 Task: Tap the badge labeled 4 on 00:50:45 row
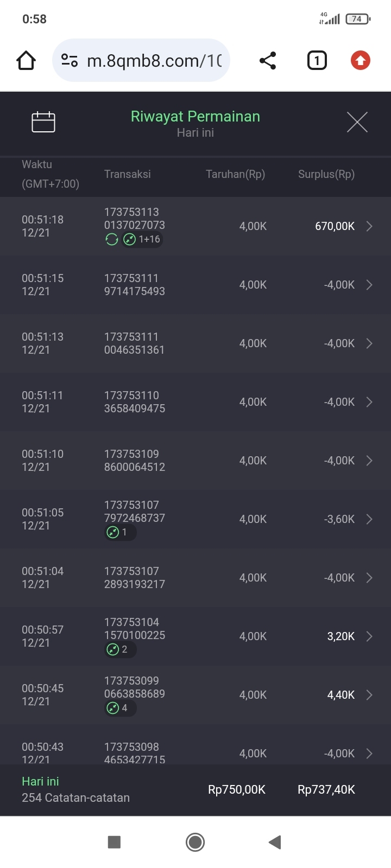tap(119, 708)
